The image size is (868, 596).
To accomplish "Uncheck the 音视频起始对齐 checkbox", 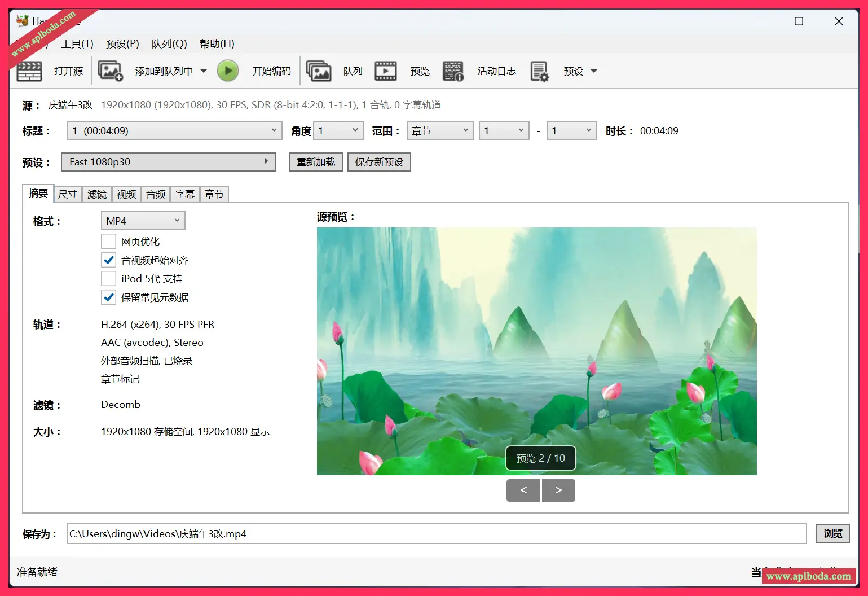I will pos(108,260).
